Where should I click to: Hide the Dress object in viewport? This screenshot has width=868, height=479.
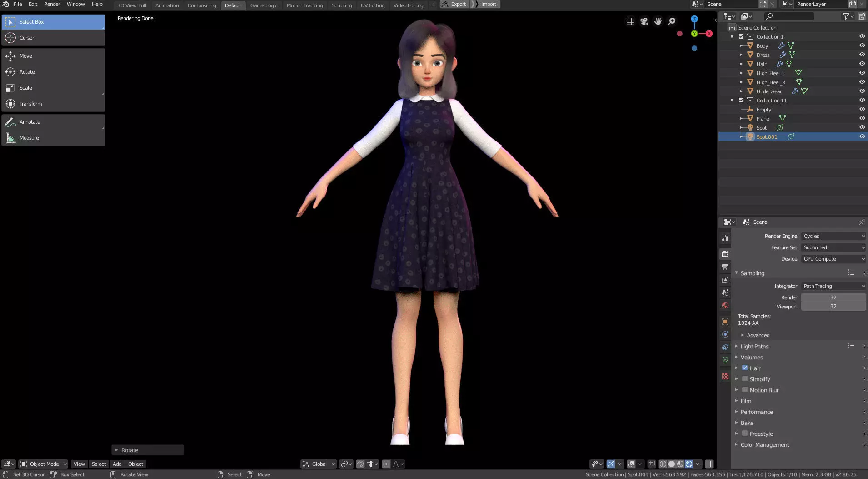[x=862, y=55]
